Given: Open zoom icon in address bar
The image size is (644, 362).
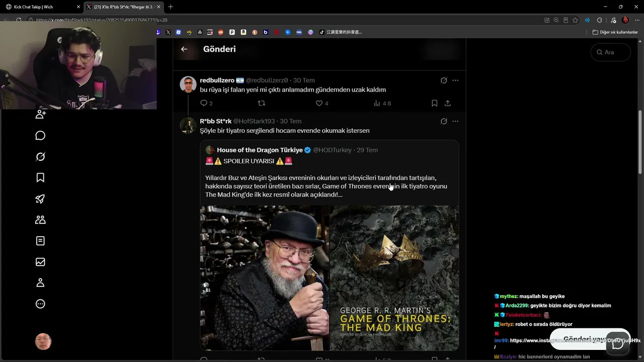Looking at the screenshot, I should coord(556,20).
